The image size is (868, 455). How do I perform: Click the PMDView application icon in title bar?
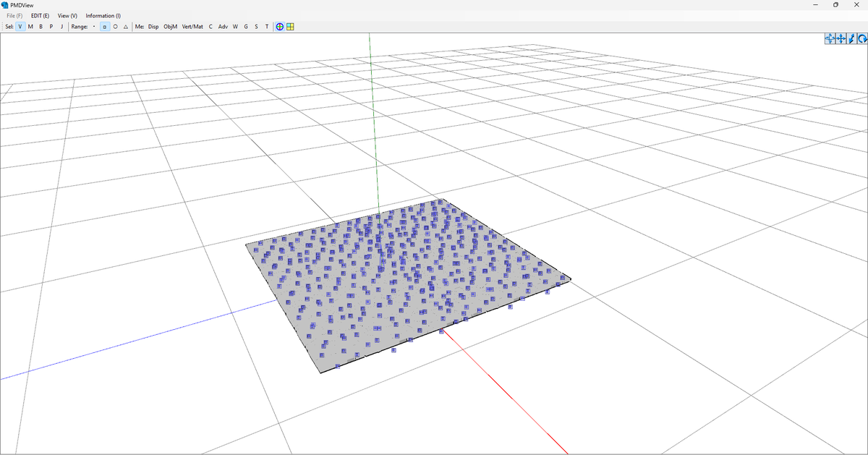(x=5, y=5)
